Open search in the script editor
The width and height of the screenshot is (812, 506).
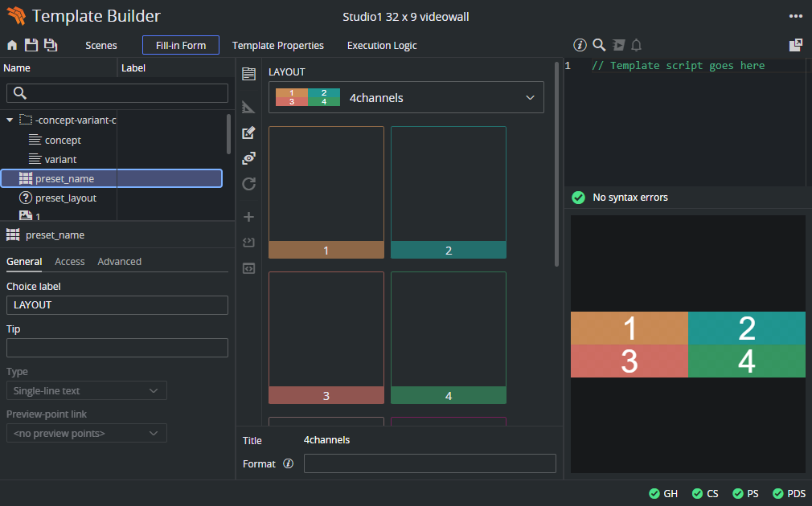tap(599, 45)
